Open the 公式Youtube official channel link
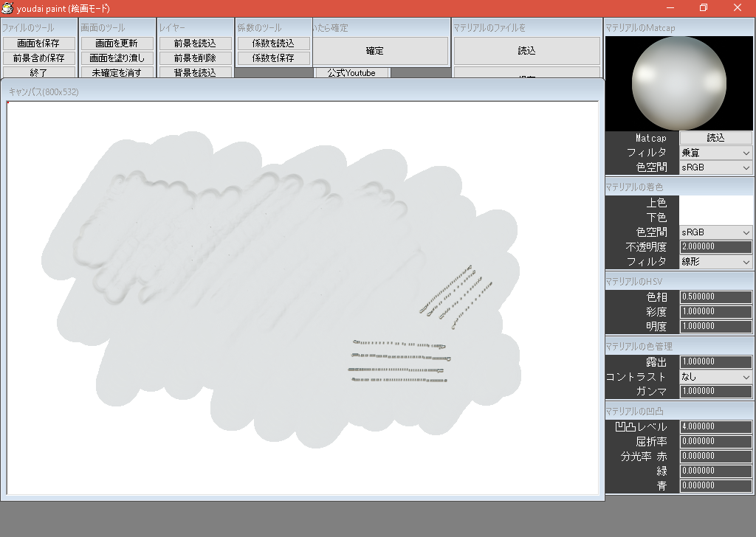The height and width of the screenshot is (537, 756). tap(351, 72)
